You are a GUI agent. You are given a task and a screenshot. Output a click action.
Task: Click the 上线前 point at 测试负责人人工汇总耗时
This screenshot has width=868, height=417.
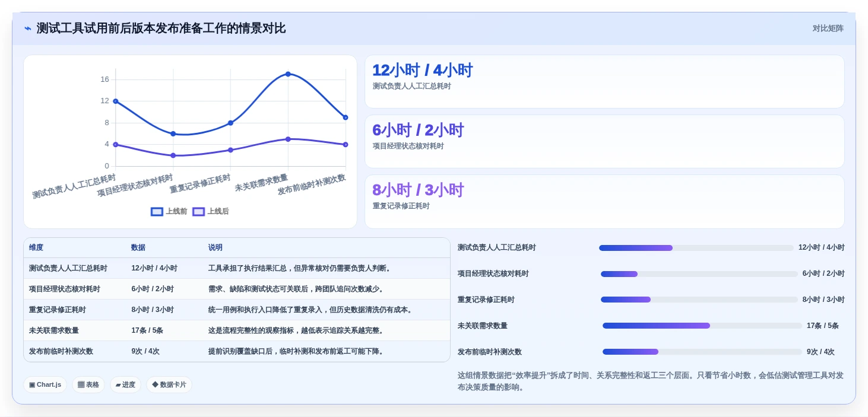pos(116,101)
